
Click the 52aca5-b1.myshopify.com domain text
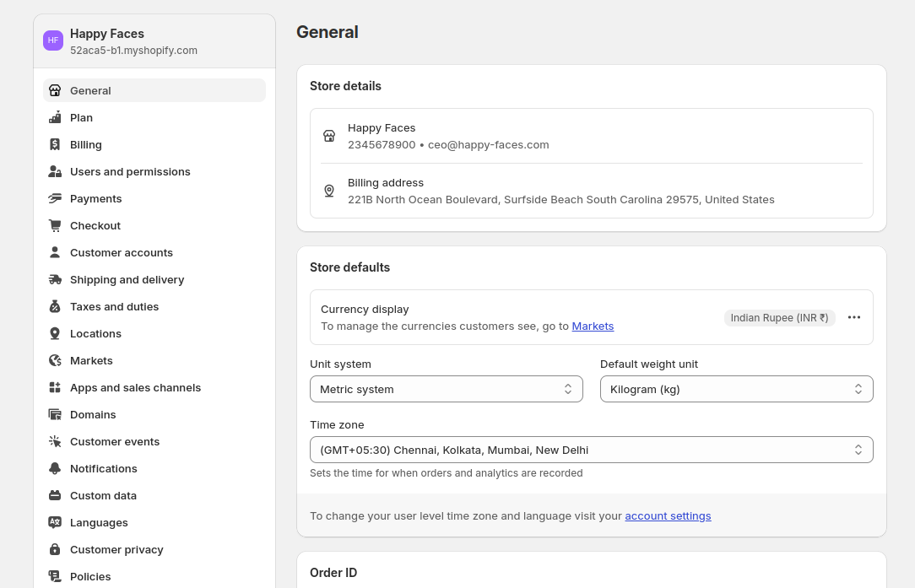click(133, 50)
